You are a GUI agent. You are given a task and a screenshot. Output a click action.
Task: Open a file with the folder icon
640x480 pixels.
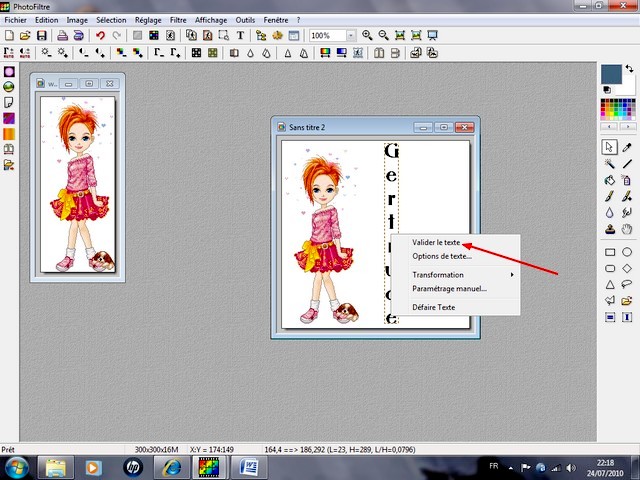coord(25,36)
